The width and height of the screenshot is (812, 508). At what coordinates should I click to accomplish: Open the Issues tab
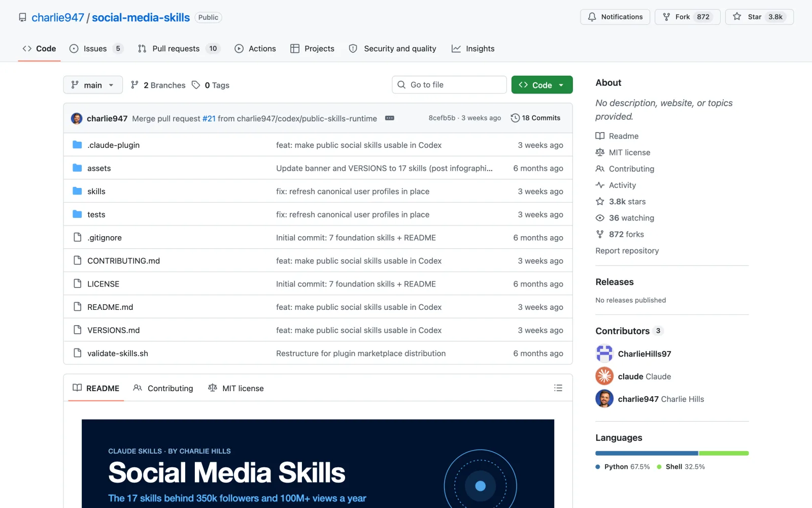coord(96,49)
